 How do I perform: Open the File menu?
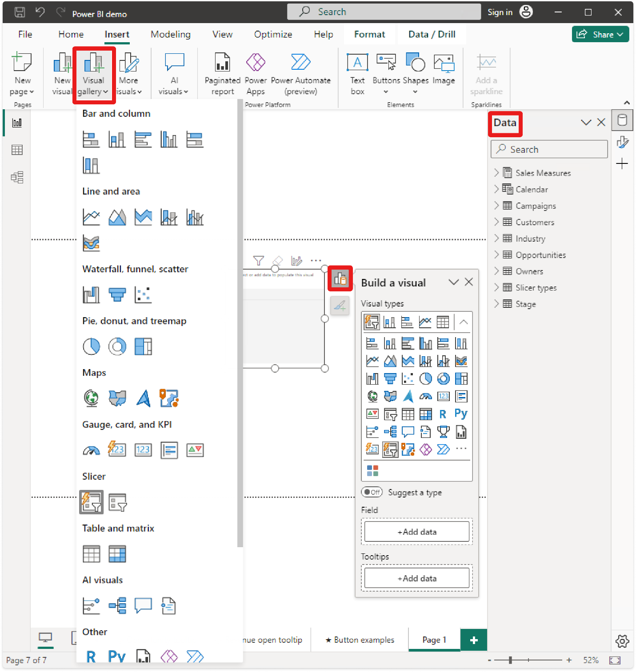pyautogui.click(x=25, y=35)
